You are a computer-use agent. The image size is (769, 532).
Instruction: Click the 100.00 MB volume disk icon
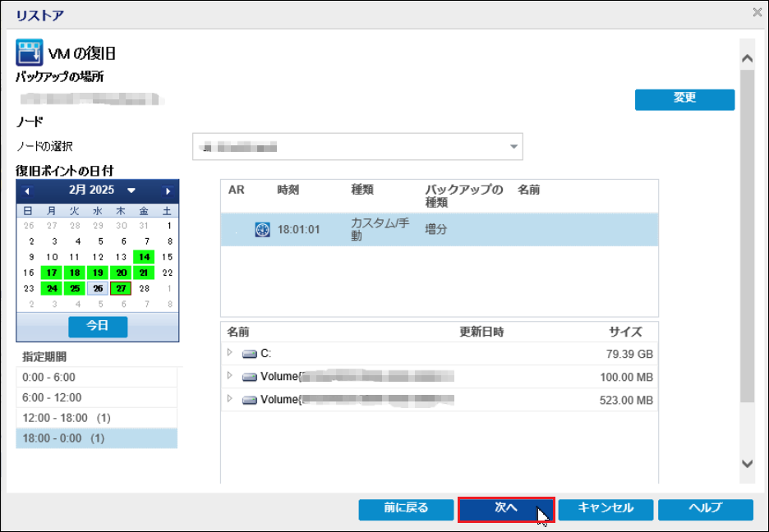pyautogui.click(x=250, y=377)
